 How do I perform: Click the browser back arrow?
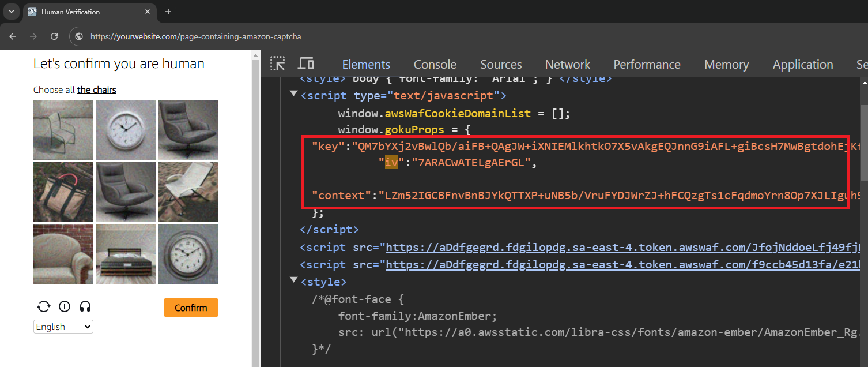pyautogui.click(x=13, y=36)
